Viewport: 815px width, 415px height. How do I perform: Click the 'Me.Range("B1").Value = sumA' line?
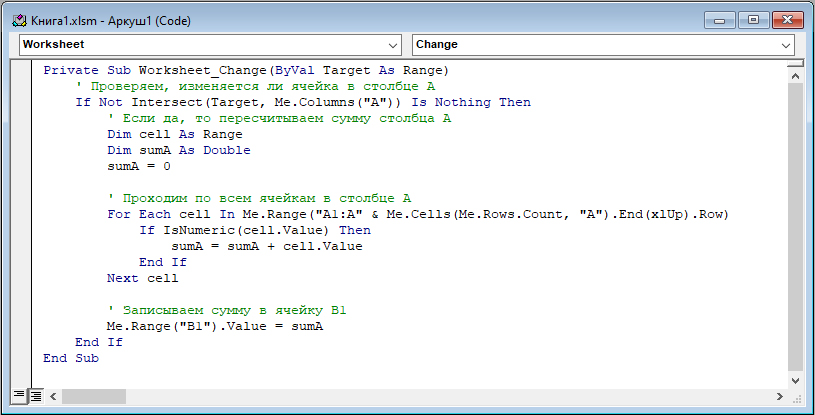click(215, 326)
